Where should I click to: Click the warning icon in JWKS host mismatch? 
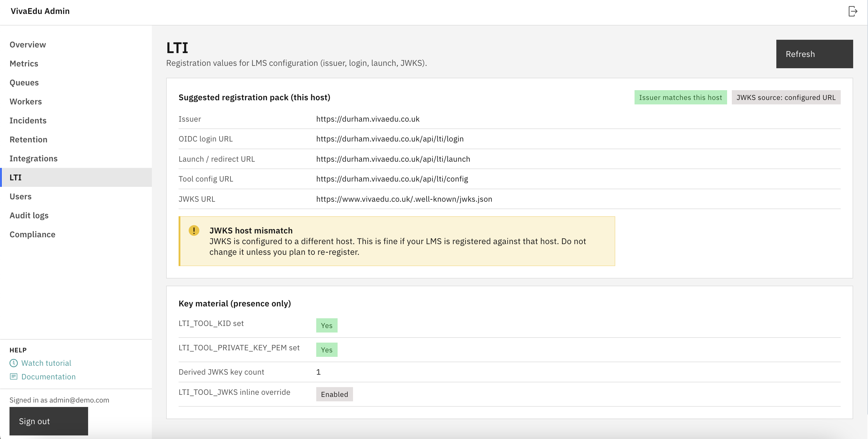click(194, 230)
